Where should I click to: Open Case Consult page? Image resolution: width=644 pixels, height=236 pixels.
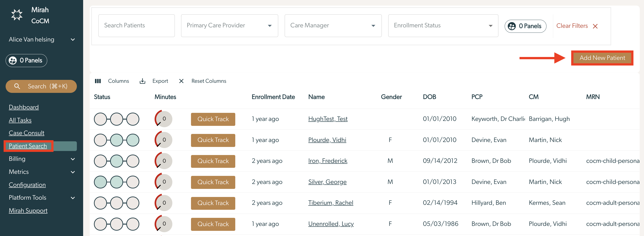click(x=27, y=133)
